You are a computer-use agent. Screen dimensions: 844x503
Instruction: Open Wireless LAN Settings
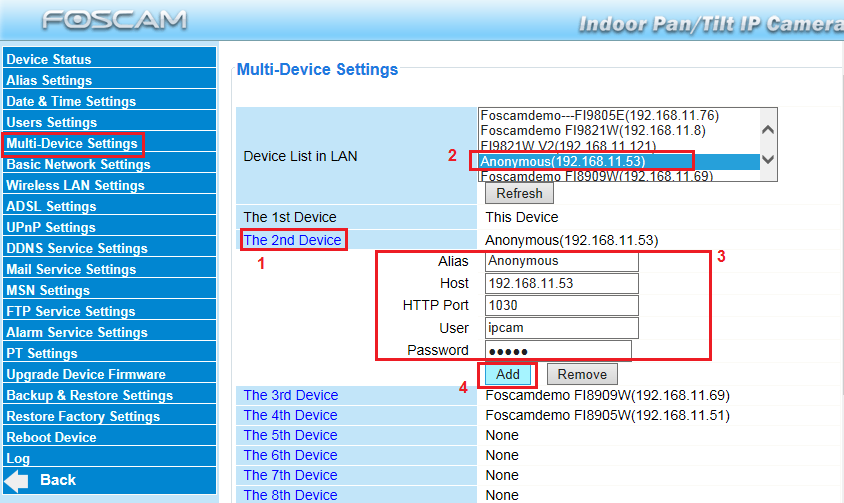tap(109, 185)
